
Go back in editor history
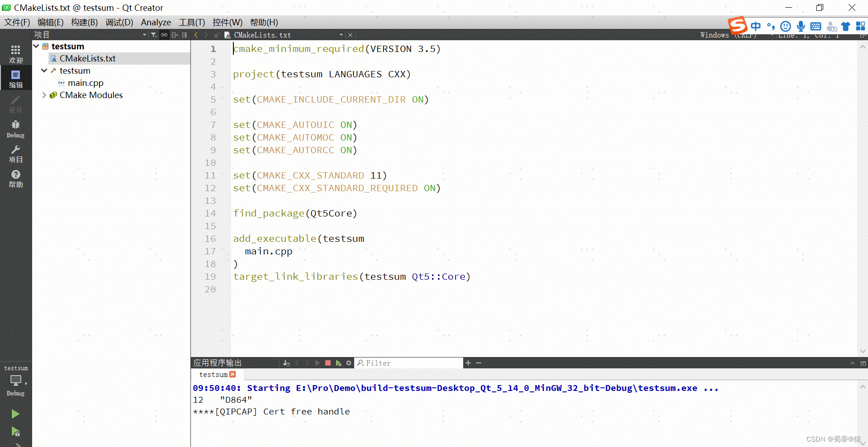196,35
